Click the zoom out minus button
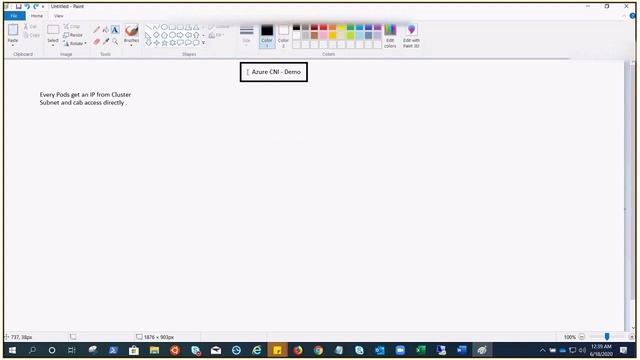The width and height of the screenshot is (640, 360). coord(582,337)
